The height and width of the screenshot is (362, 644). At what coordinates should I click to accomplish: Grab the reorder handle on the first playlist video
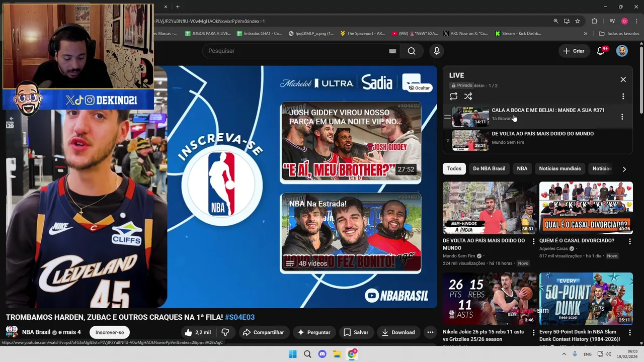coord(447,117)
